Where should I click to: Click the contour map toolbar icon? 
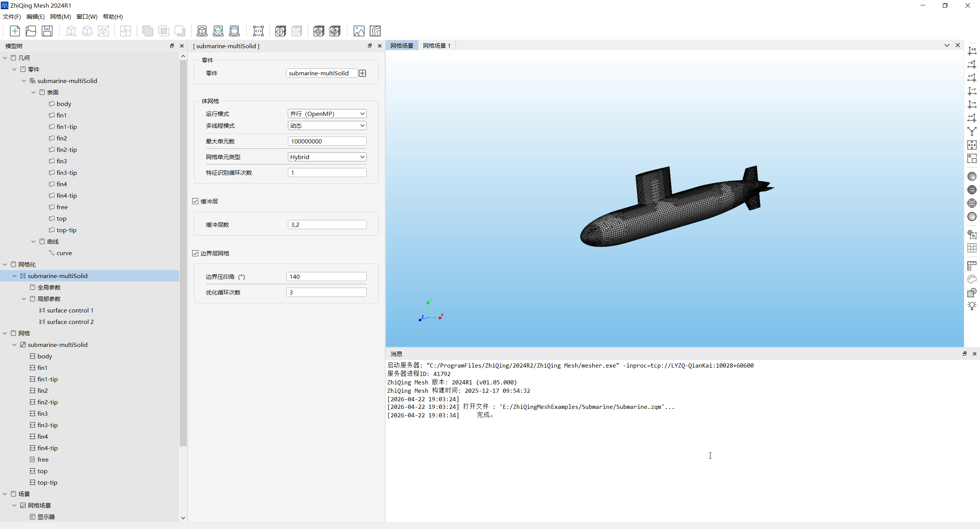[375, 31]
